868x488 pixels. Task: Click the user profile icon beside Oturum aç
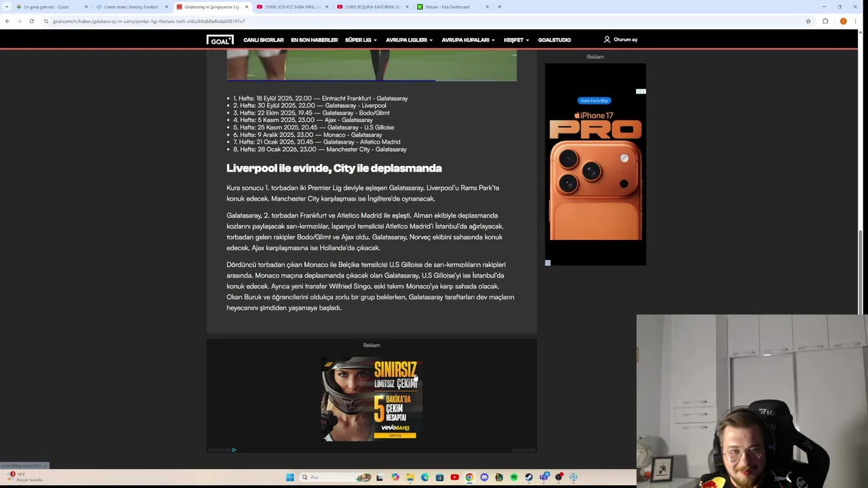point(607,39)
